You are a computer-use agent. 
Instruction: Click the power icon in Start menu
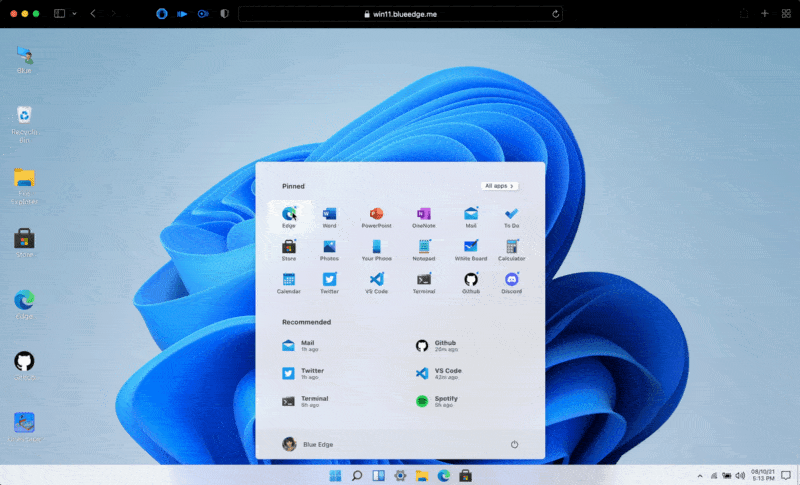(x=514, y=444)
